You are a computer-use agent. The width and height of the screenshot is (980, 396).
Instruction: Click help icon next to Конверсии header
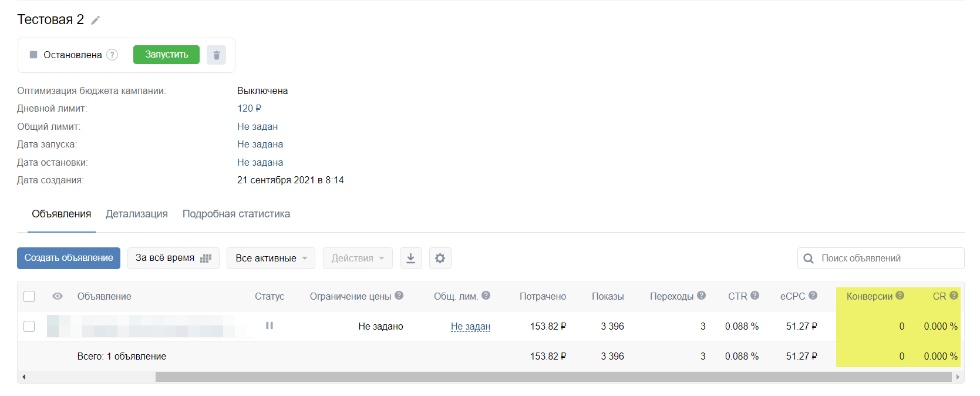pos(900,296)
